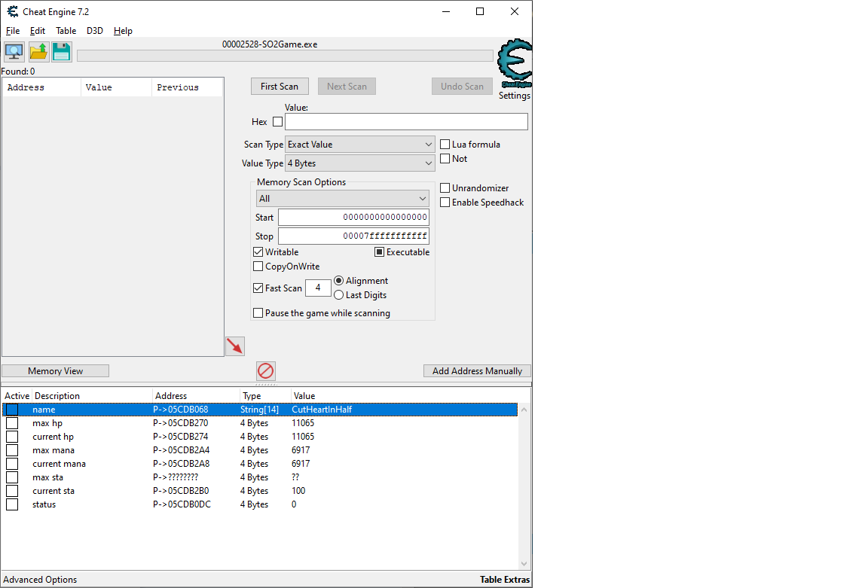Open the memory region dropdown showing All
Viewport: 868px width, 588px height.
click(343, 199)
